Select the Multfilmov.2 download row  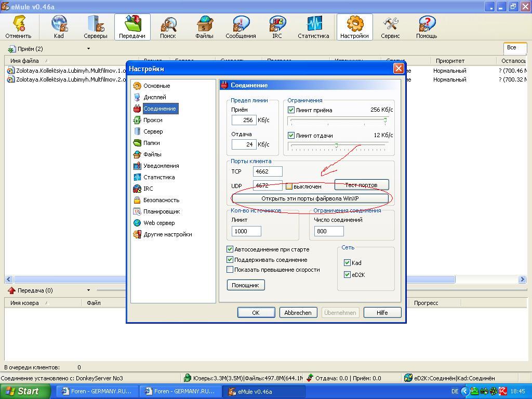coord(66,79)
